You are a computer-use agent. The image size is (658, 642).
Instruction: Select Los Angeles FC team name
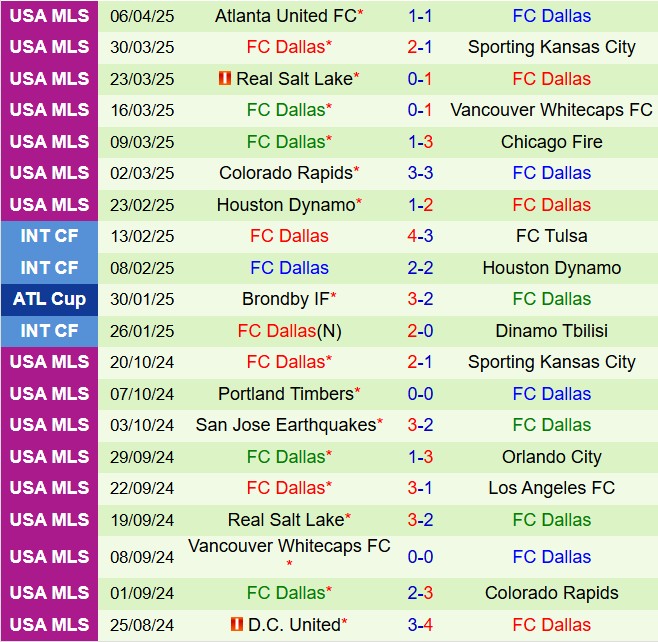[551, 488]
